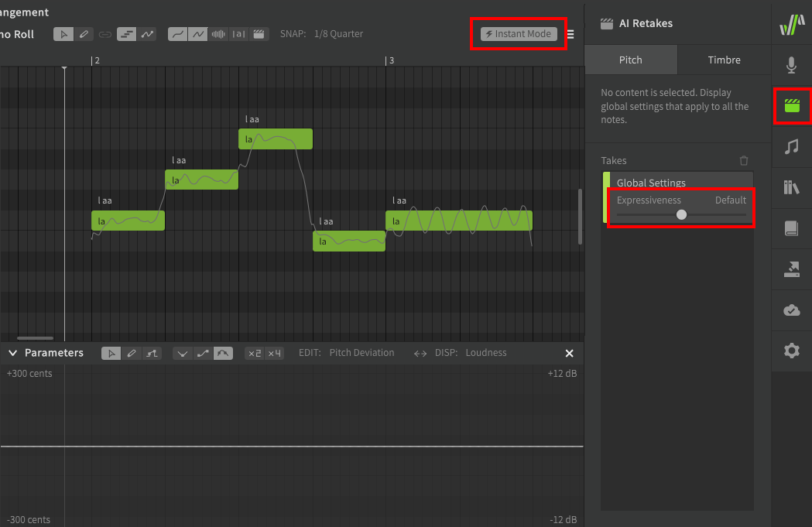Switch to the Timbre tab
Image resolution: width=812 pixels, height=527 pixels.
[724, 60]
